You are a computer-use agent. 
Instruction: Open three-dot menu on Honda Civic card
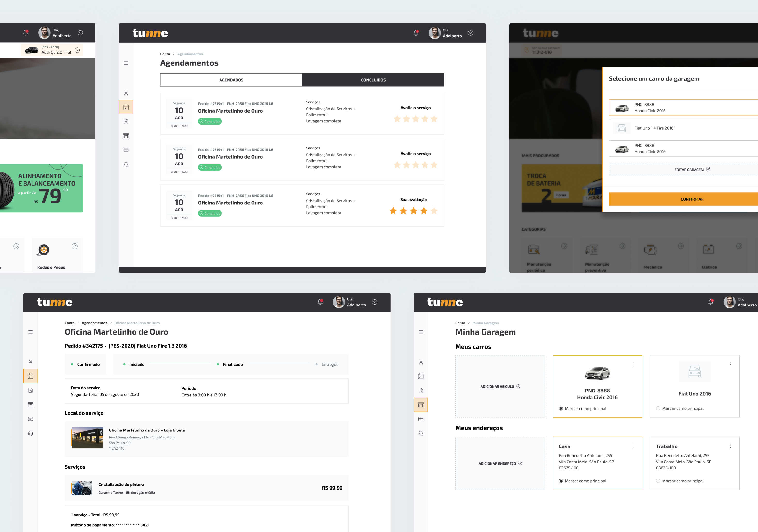click(633, 365)
